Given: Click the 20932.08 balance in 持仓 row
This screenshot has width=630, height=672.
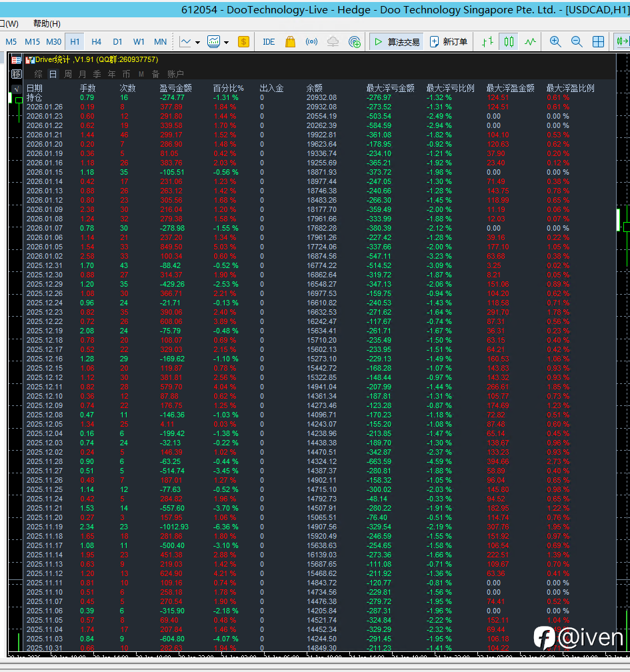Looking at the screenshot, I should click(321, 98).
